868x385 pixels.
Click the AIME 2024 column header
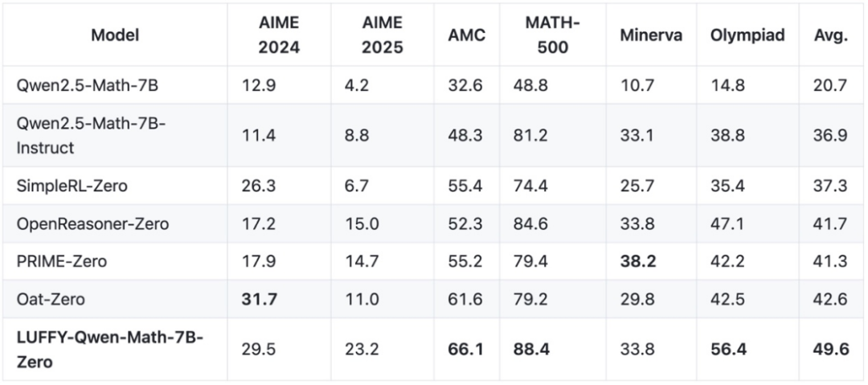pos(278,36)
